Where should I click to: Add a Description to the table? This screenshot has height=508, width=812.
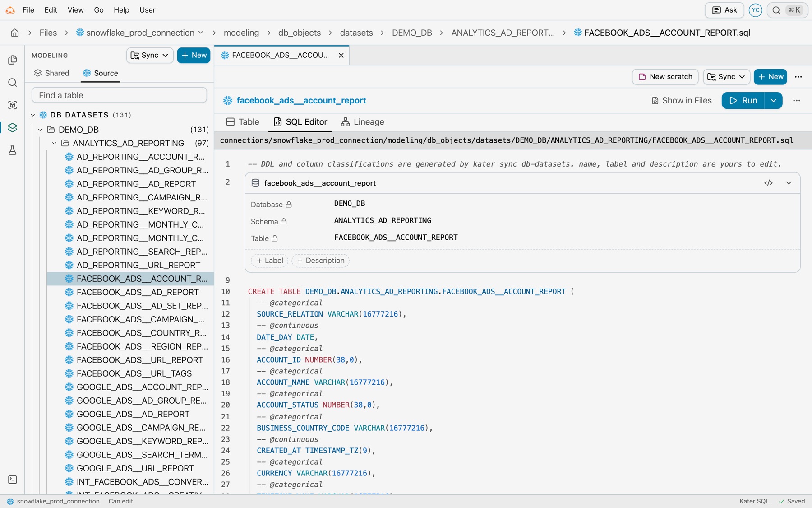(321, 261)
